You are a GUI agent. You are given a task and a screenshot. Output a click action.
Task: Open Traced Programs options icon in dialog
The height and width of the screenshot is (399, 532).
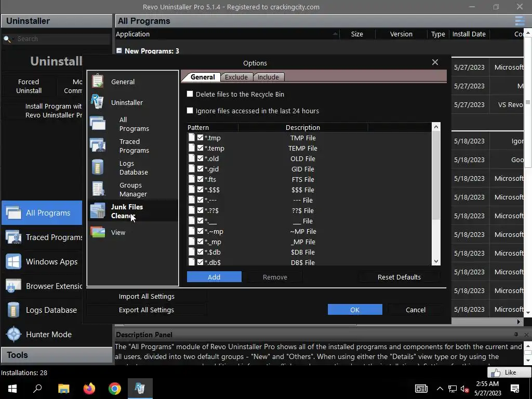(x=98, y=145)
